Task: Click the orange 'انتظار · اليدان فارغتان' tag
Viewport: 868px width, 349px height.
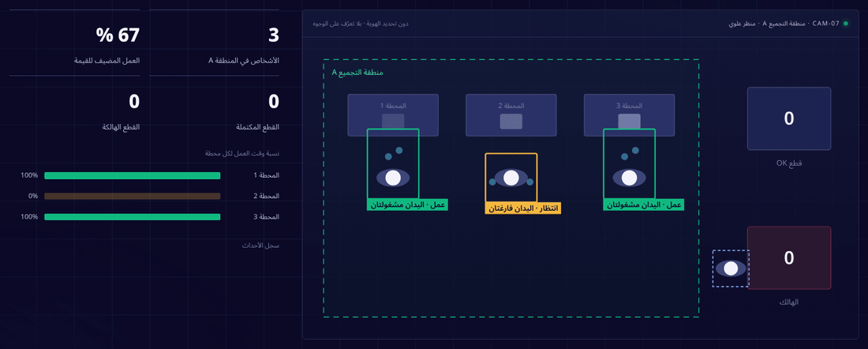Action: (523, 208)
